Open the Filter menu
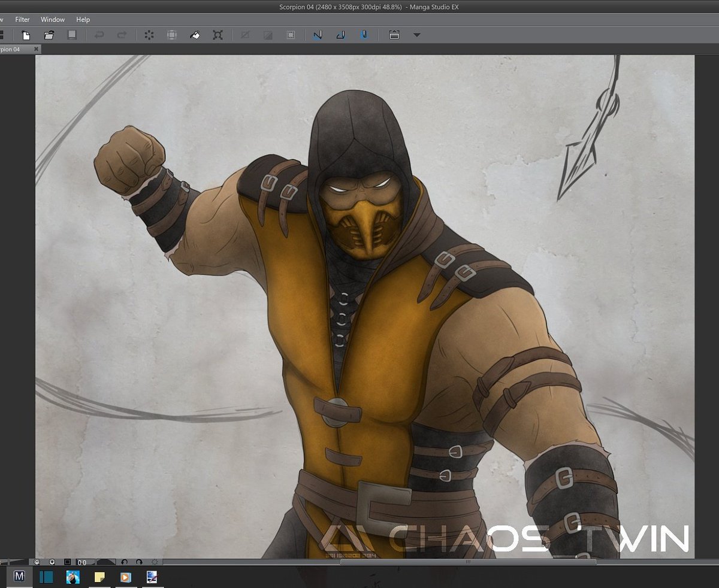719x588 pixels. click(x=22, y=20)
